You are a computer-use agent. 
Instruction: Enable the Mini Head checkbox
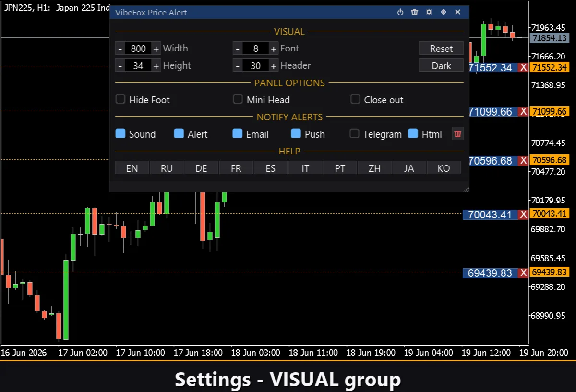point(238,99)
